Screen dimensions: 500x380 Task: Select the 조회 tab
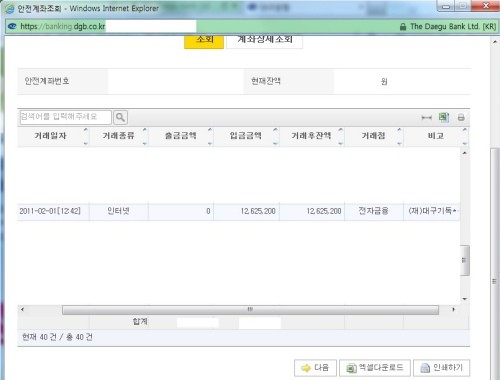coord(204,41)
